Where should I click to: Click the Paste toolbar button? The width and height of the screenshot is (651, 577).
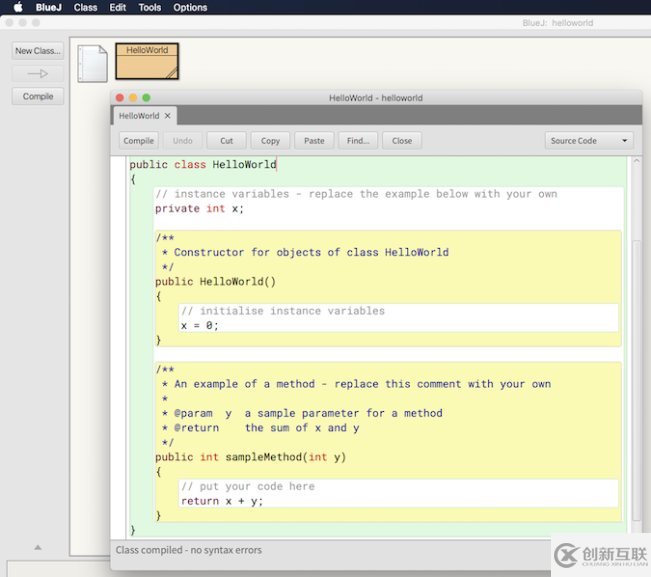click(314, 141)
